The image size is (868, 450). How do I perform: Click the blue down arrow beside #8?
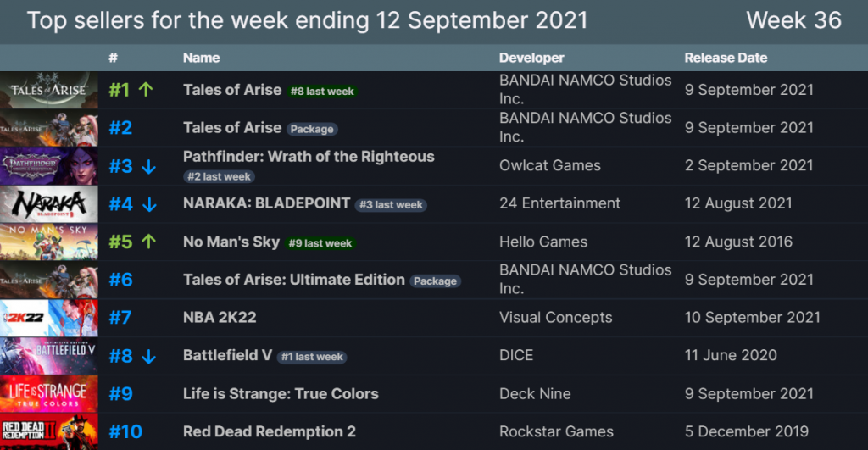pyautogui.click(x=149, y=356)
